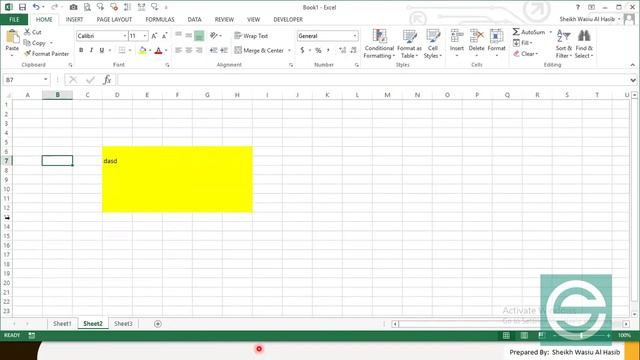Apply the yellow fill color bucket
The image size is (640, 360).
[142, 50]
